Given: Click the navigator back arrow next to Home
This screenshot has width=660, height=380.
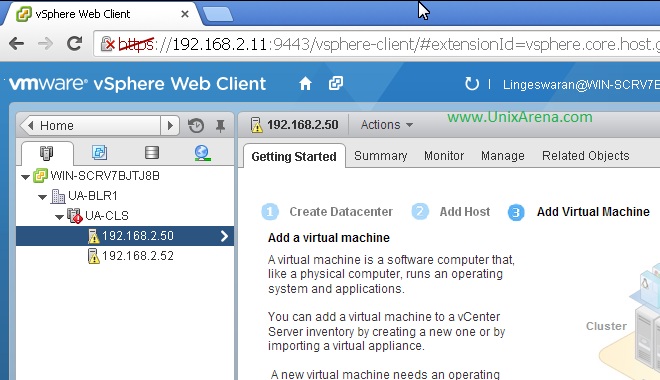Looking at the screenshot, I should point(30,125).
